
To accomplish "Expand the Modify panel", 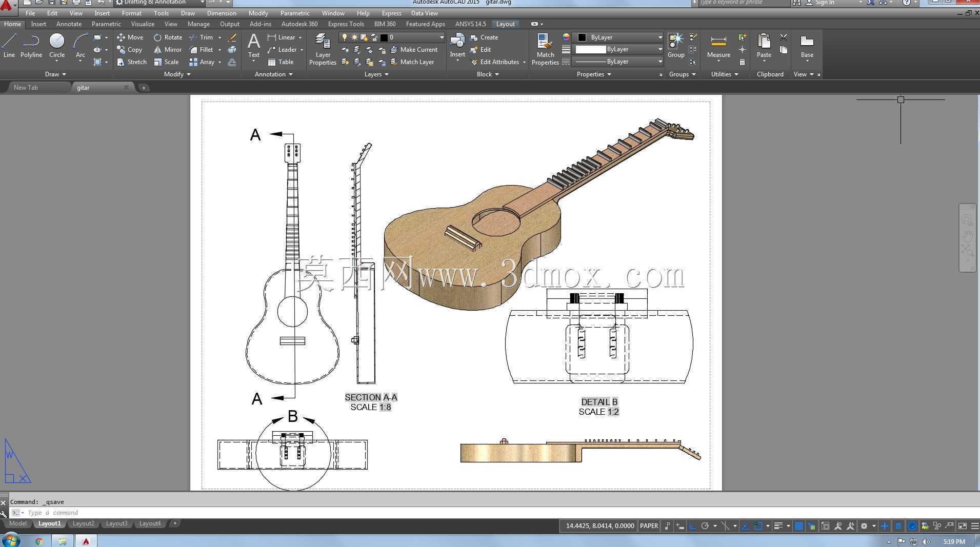I will click(177, 74).
